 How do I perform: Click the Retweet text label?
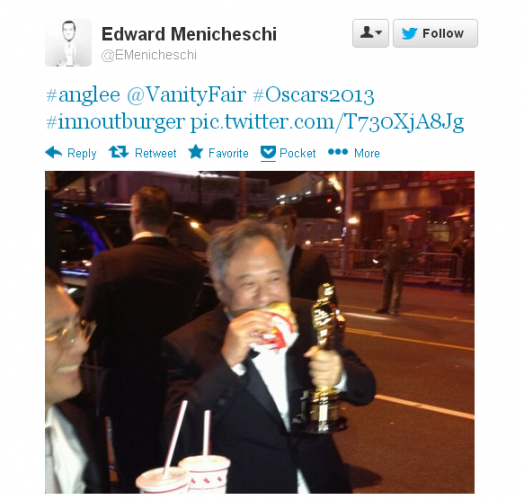click(x=155, y=153)
